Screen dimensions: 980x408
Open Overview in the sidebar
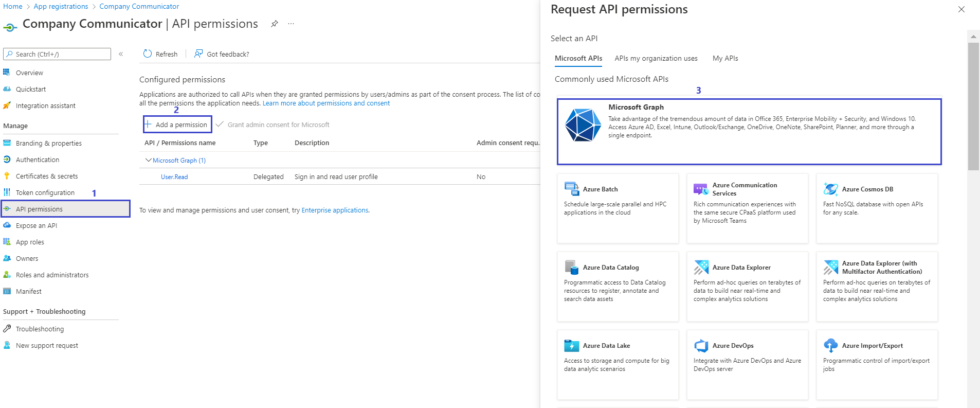coord(29,73)
